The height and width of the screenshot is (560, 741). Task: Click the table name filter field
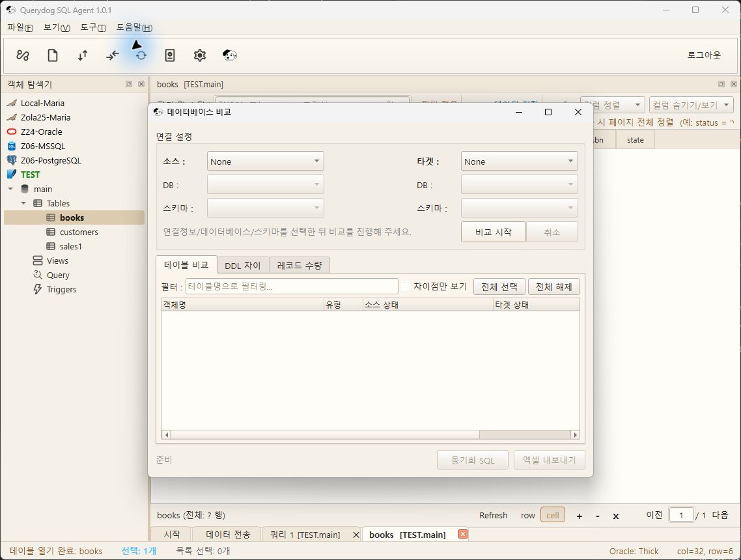292,287
